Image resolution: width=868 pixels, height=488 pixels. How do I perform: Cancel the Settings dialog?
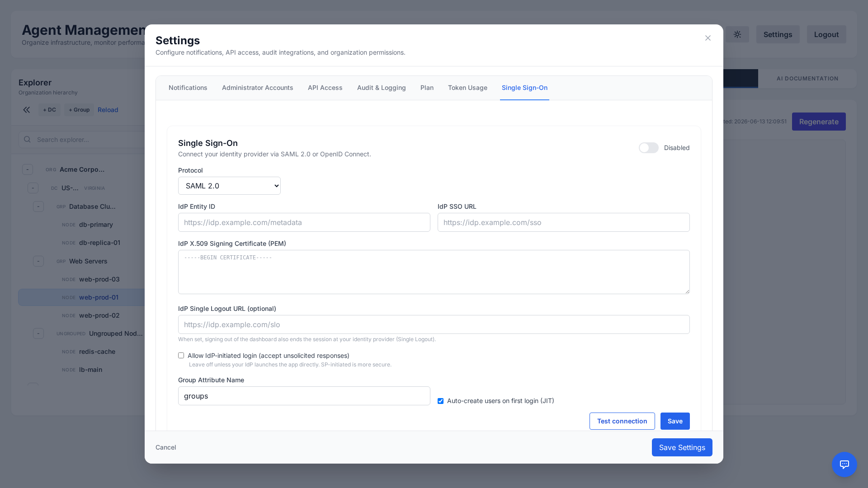pyautogui.click(x=166, y=447)
